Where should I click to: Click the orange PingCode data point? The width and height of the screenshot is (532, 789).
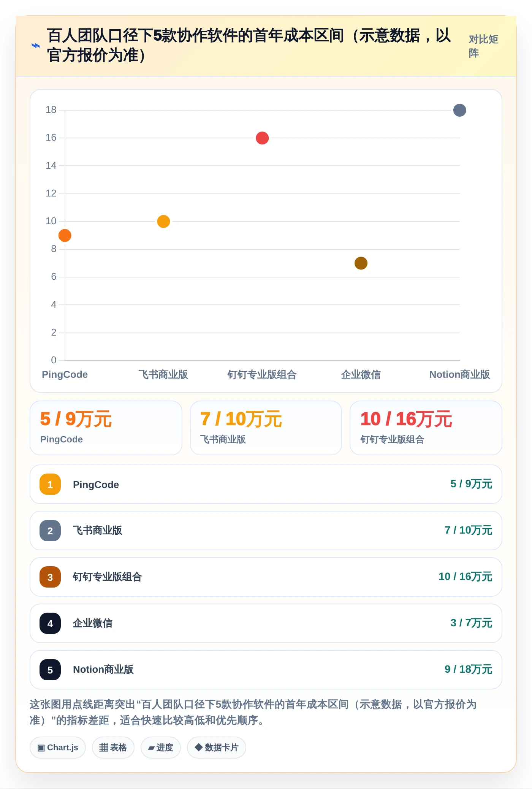coord(65,235)
